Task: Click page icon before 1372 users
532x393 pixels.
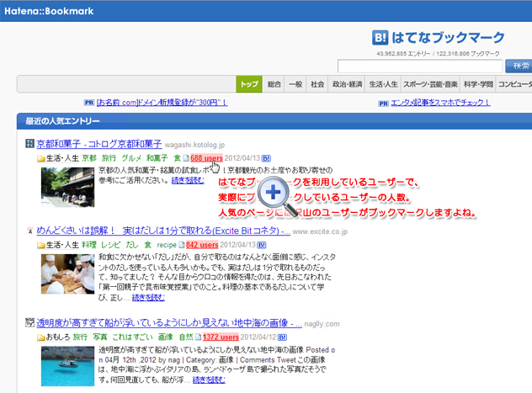Action: pos(199,337)
